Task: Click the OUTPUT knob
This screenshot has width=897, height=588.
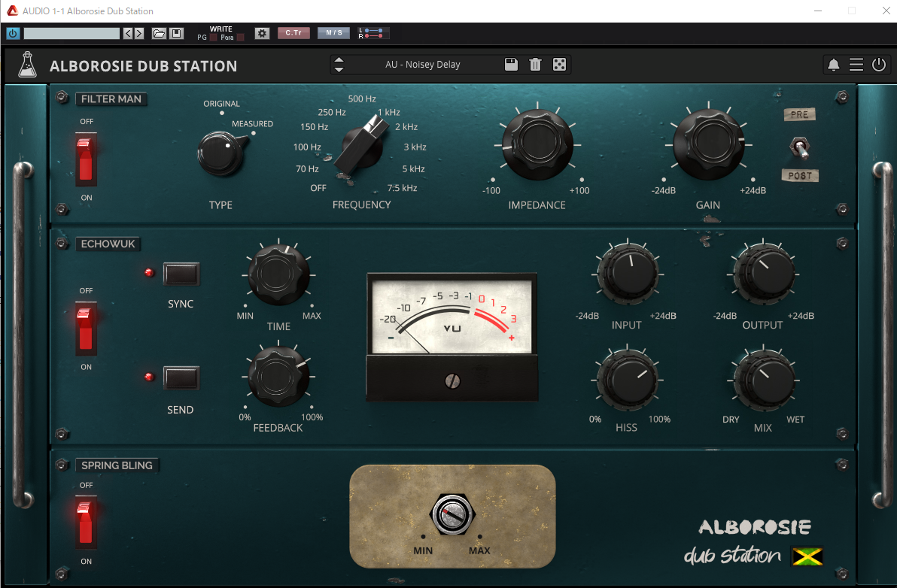Action: point(764,274)
